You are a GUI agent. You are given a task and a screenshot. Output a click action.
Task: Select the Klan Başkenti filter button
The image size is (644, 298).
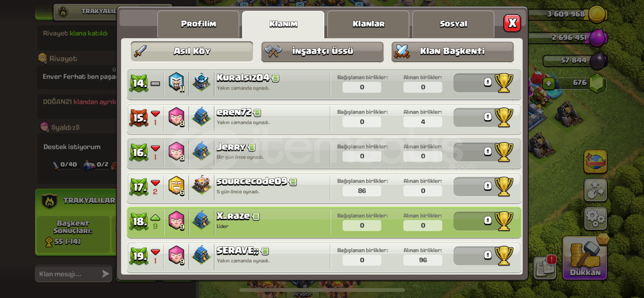coord(452,51)
